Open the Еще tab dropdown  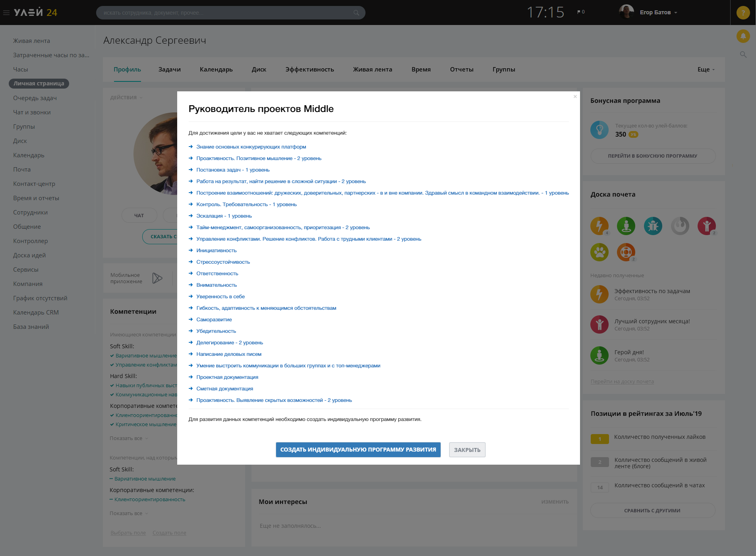tap(706, 69)
